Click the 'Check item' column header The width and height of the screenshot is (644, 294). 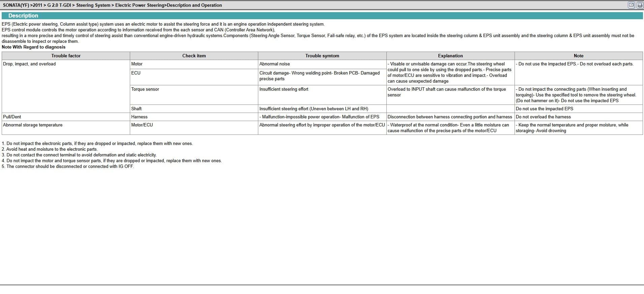[194, 56]
